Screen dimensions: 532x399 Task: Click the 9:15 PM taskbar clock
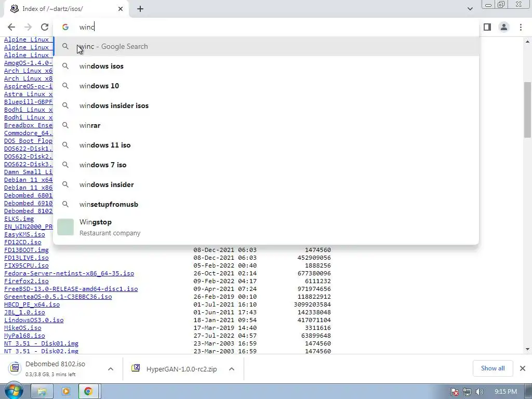tap(506, 392)
